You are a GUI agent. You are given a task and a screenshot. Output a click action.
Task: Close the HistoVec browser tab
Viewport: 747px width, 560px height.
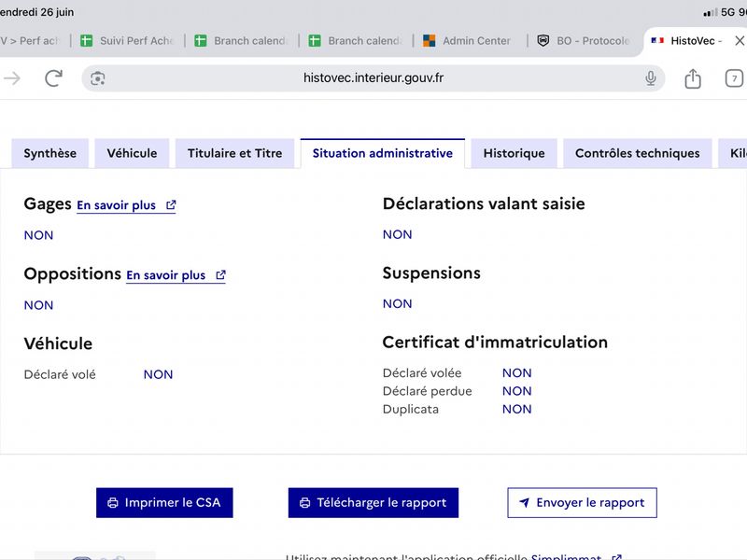click(740, 41)
